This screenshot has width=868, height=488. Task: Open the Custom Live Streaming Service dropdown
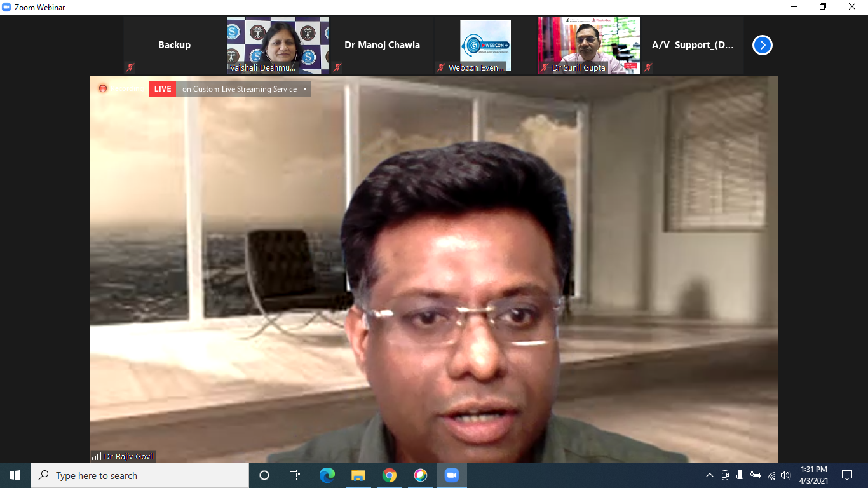pyautogui.click(x=305, y=89)
